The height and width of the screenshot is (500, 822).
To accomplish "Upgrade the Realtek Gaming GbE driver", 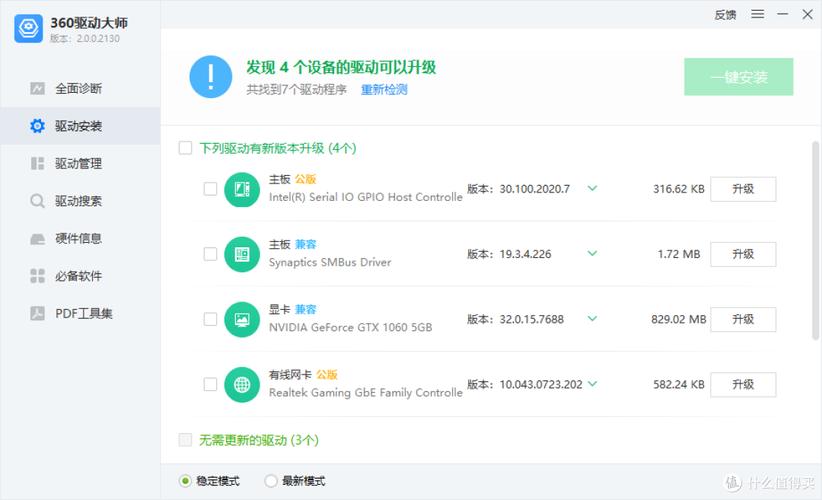I will [x=743, y=385].
